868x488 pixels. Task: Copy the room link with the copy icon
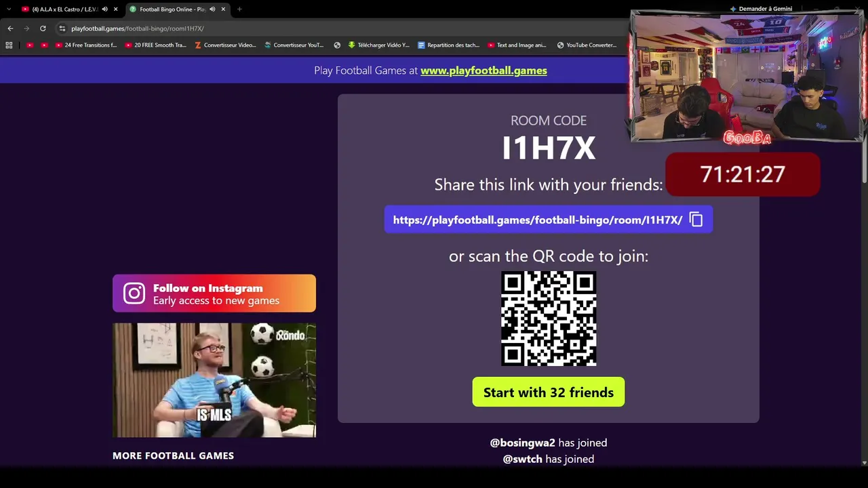point(696,220)
